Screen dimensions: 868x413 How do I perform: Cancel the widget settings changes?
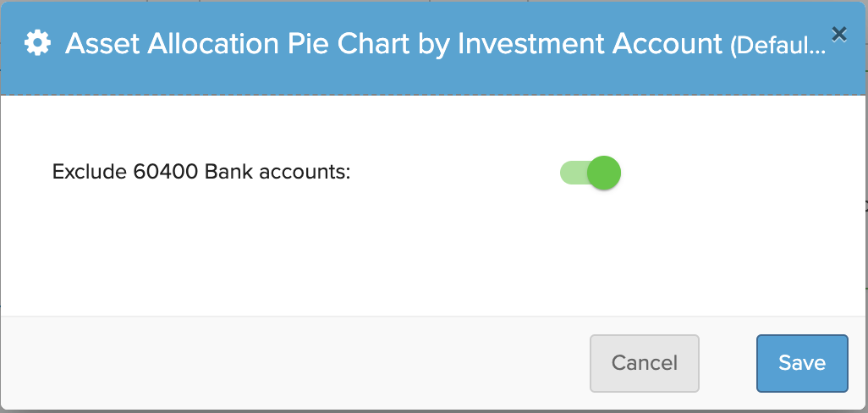click(645, 363)
